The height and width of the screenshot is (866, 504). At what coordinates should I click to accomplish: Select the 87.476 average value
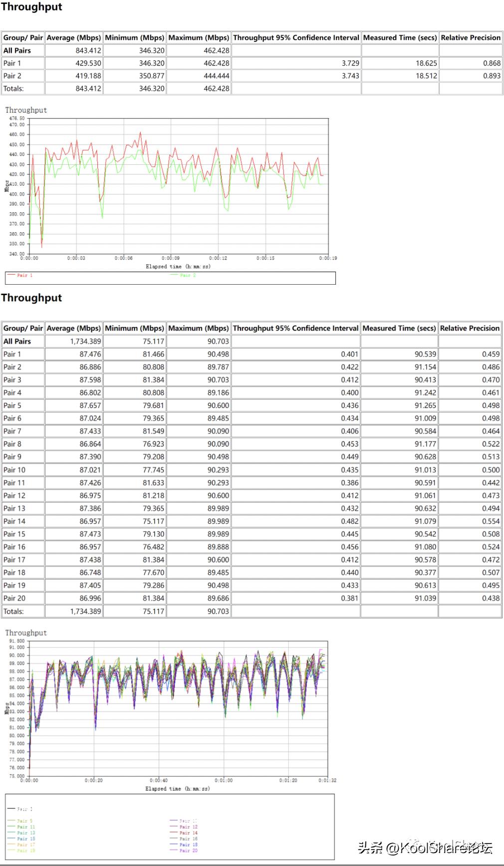click(90, 354)
